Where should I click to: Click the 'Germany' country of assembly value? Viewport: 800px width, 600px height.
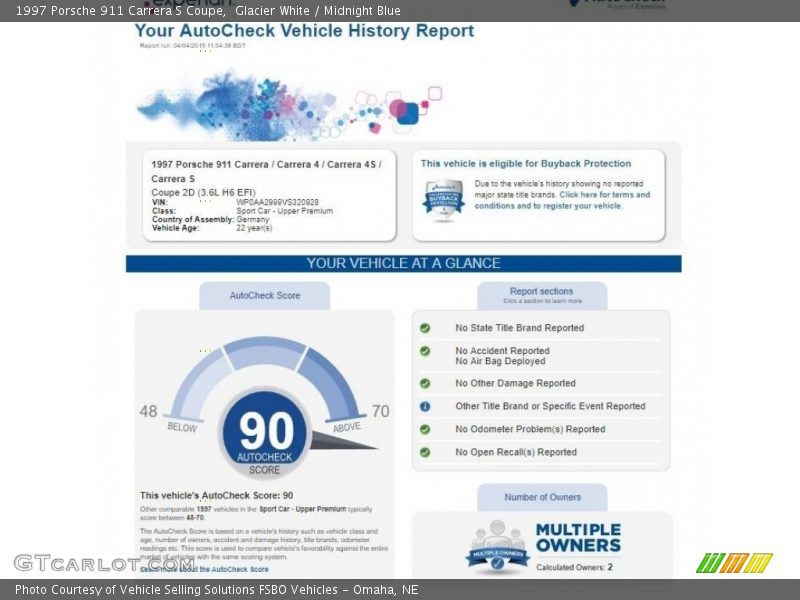pos(253,219)
